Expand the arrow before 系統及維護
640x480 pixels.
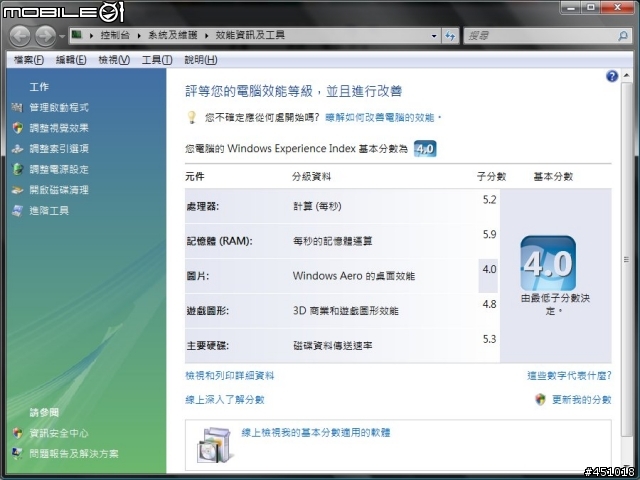coord(139,36)
